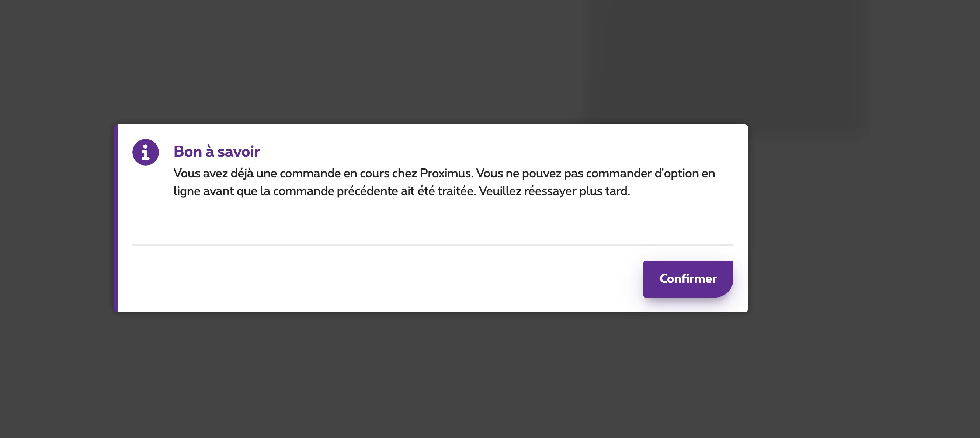This screenshot has width=980, height=438.
Task: Click the word "Proximus" in the message
Action: (x=445, y=174)
